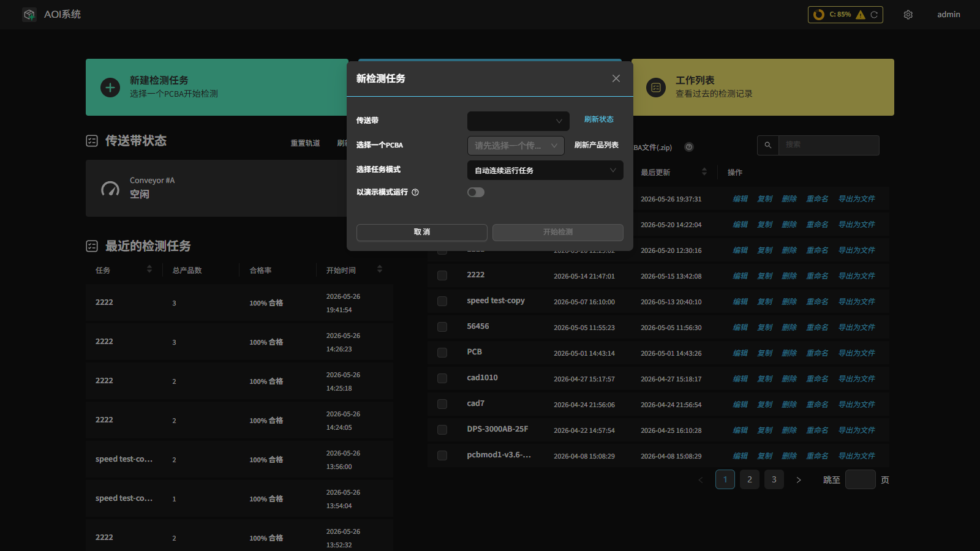The width and height of the screenshot is (980, 551).
Task: Enable the 以演示模式运行 toggle switch
Action: 476,192
